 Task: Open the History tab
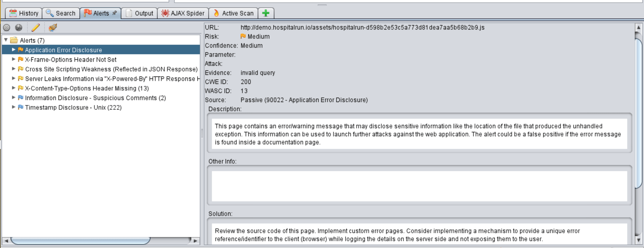[24, 13]
